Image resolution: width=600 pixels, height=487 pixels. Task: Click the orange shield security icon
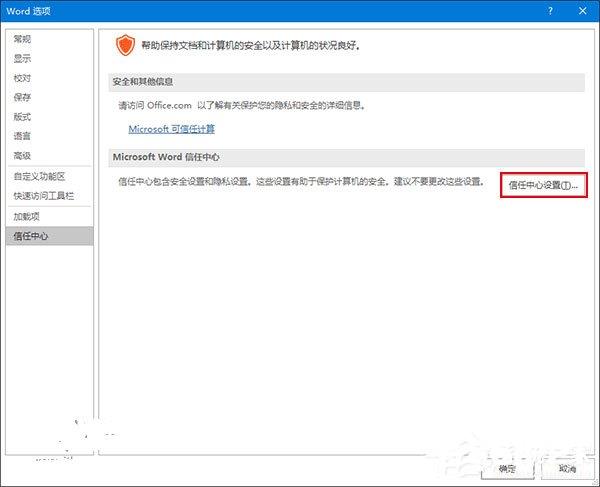pos(126,45)
